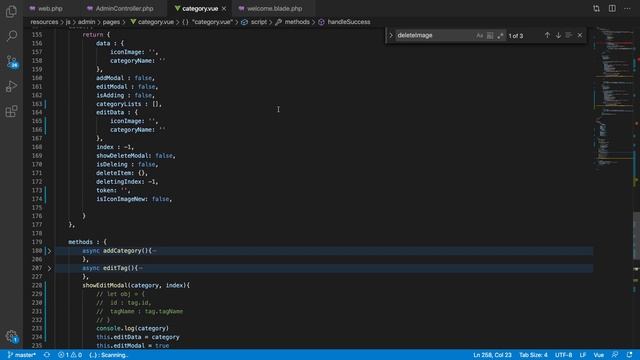Click the admin breadcrumb segment

coord(87,22)
